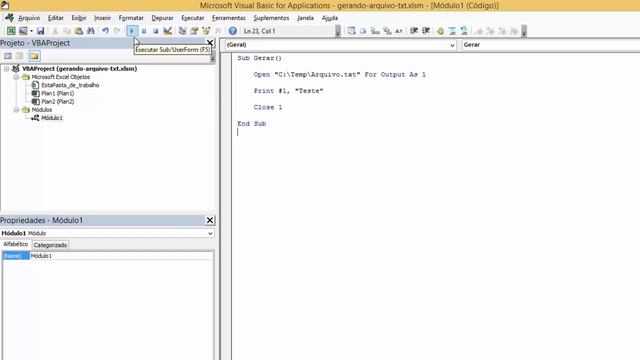Select Plan2 (Plan2) sheet object
The width and height of the screenshot is (640, 360).
(58, 102)
